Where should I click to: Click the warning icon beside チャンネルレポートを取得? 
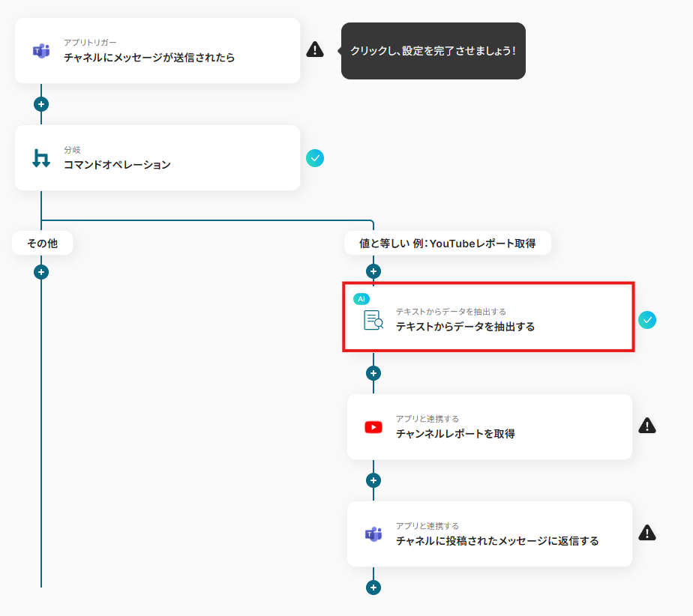[647, 426]
